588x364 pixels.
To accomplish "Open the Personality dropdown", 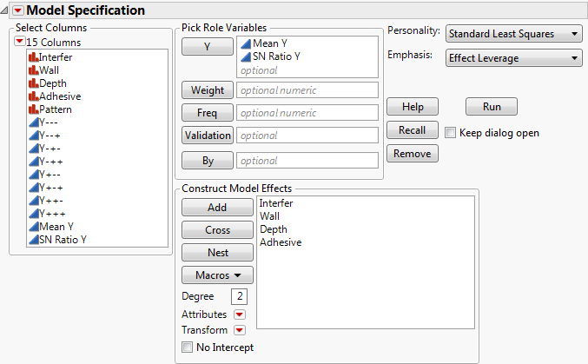I will [x=513, y=34].
